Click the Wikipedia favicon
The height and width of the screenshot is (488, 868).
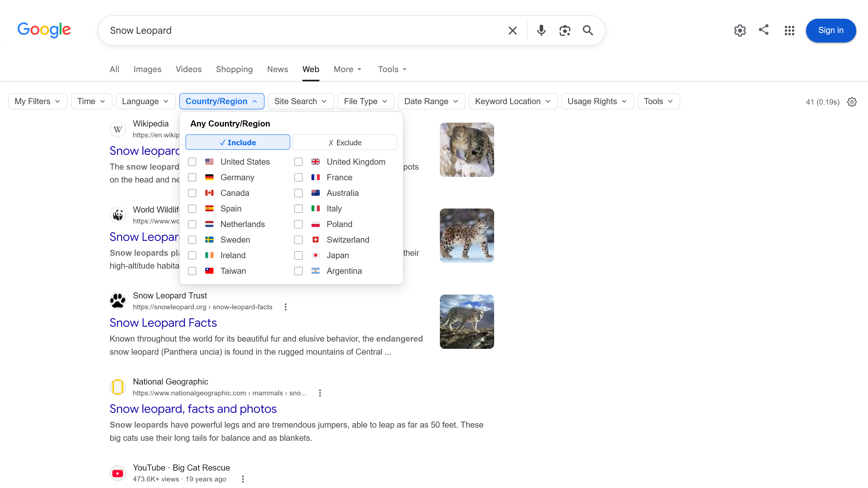(x=118, y=129)
